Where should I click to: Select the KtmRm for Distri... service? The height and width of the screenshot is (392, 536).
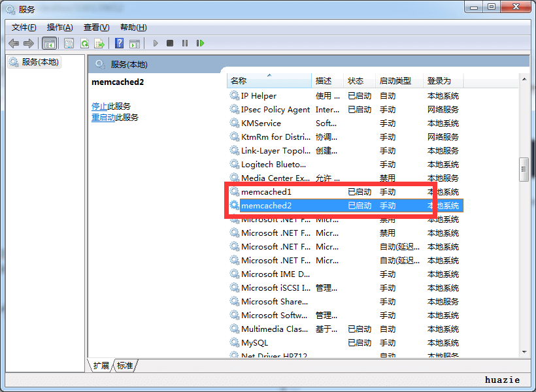click(x=345, y=137)
